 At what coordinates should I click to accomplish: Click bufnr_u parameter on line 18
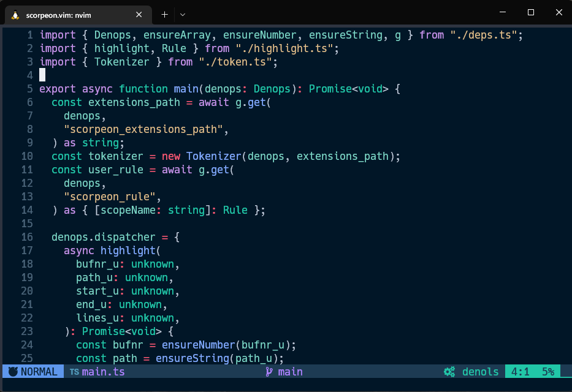click(97, 264)
